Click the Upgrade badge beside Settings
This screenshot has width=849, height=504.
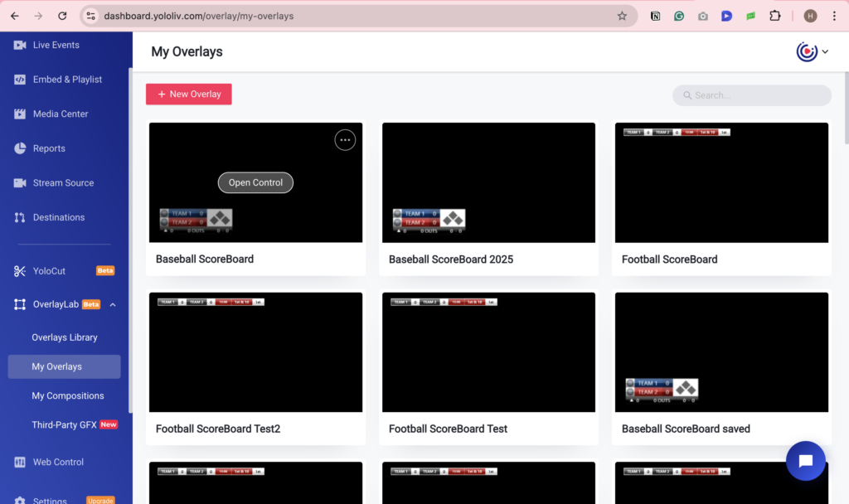click(100, 501)
